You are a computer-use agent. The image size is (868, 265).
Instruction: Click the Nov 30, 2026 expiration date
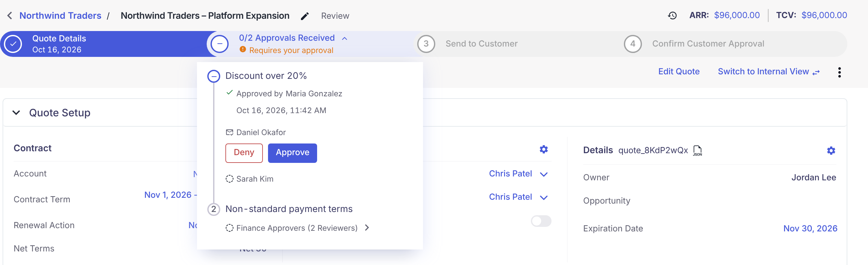tap(810, 228)
